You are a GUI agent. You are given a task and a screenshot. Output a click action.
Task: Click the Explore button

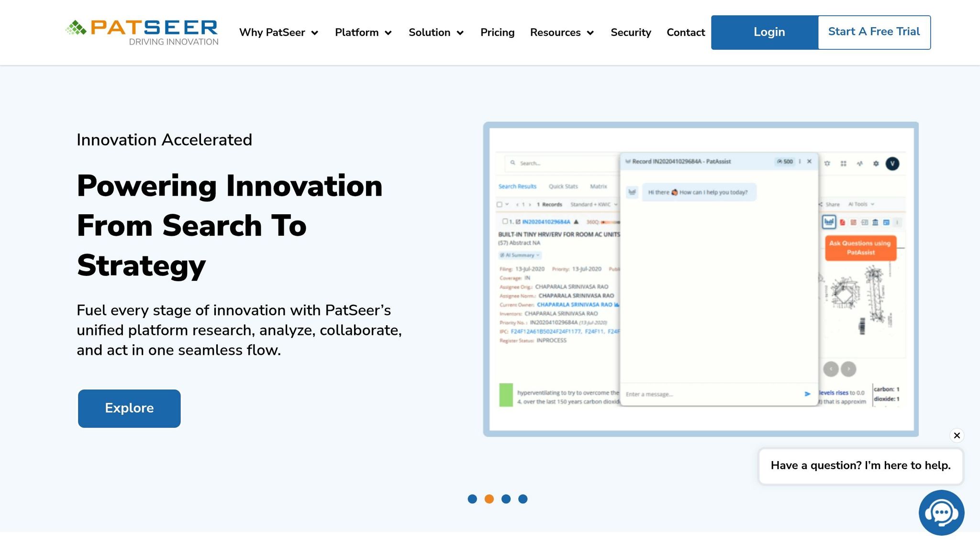[129, 408]
